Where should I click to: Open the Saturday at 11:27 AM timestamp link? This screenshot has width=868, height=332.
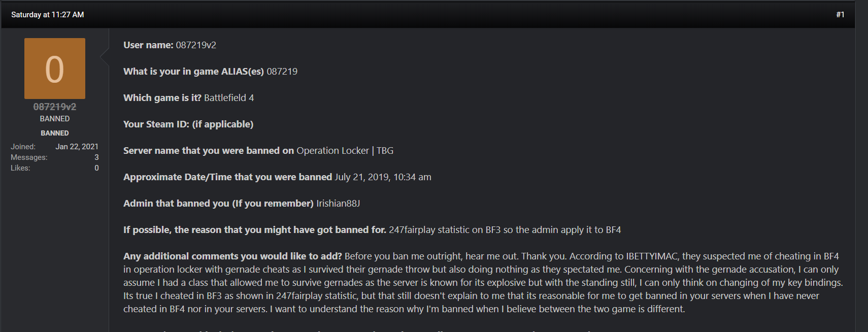48,15
